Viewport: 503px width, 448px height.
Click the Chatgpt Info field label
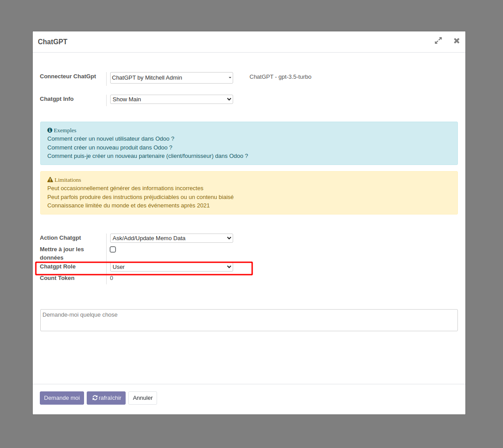click(57, 99)
